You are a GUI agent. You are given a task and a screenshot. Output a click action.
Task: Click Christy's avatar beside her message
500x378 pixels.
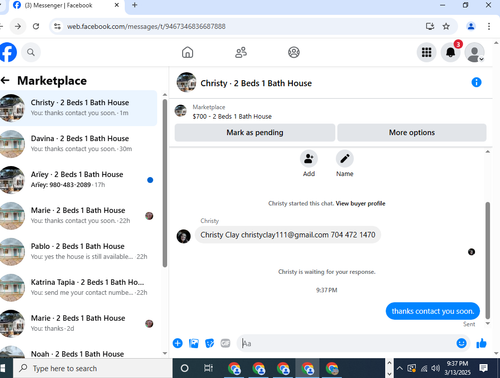(183, 236)
